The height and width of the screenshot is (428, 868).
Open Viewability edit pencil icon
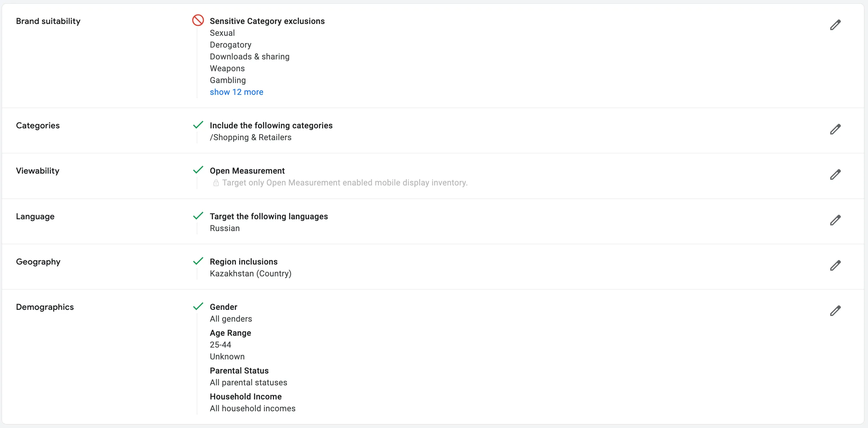[x=835, y=175]
